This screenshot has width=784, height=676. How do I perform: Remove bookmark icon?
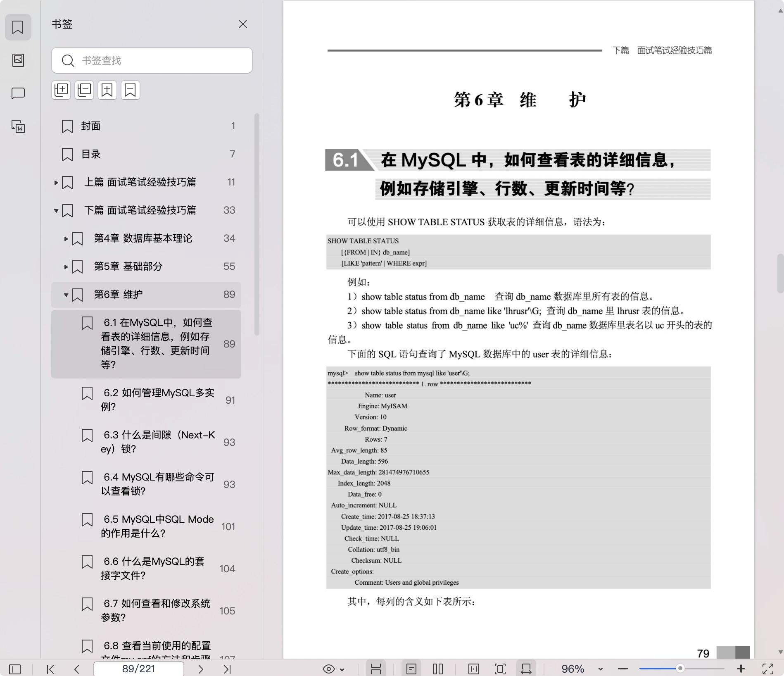[x=131, y=90]
